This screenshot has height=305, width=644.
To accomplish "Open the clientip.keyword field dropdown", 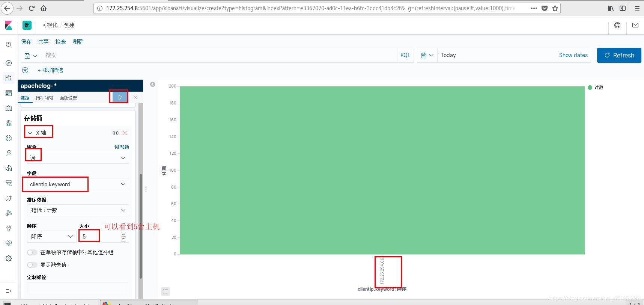I will click(x=78, y=184).
